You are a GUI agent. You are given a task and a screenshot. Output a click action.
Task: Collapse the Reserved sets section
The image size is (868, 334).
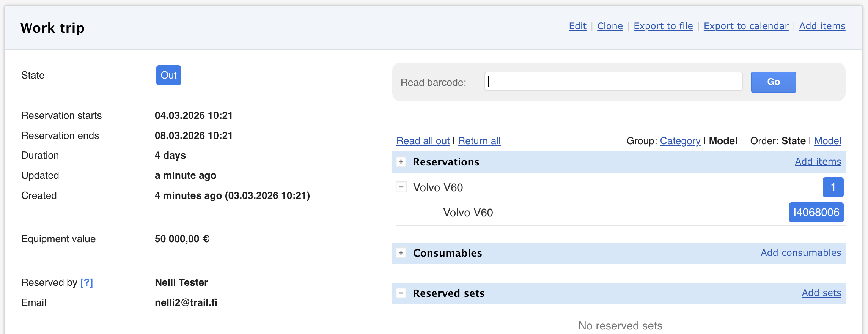point(401,293)
